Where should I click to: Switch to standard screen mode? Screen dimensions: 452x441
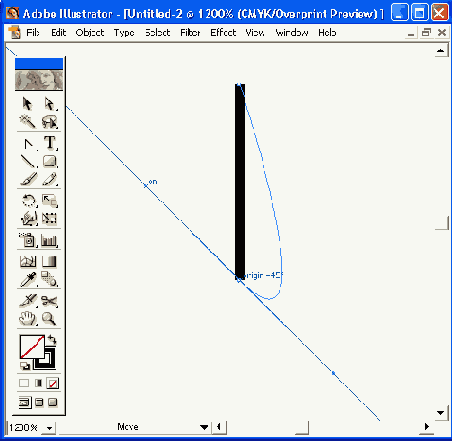25,403
